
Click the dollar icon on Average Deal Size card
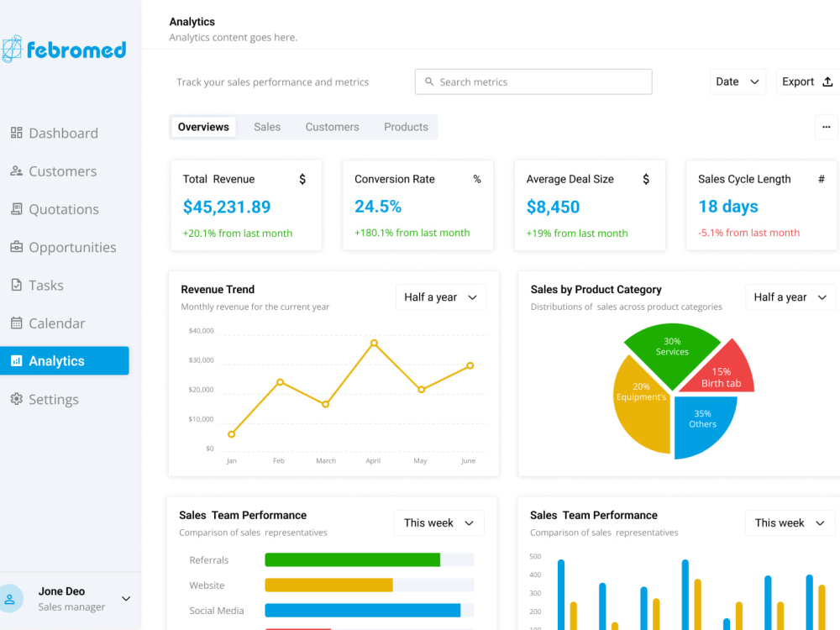[646, 179]
